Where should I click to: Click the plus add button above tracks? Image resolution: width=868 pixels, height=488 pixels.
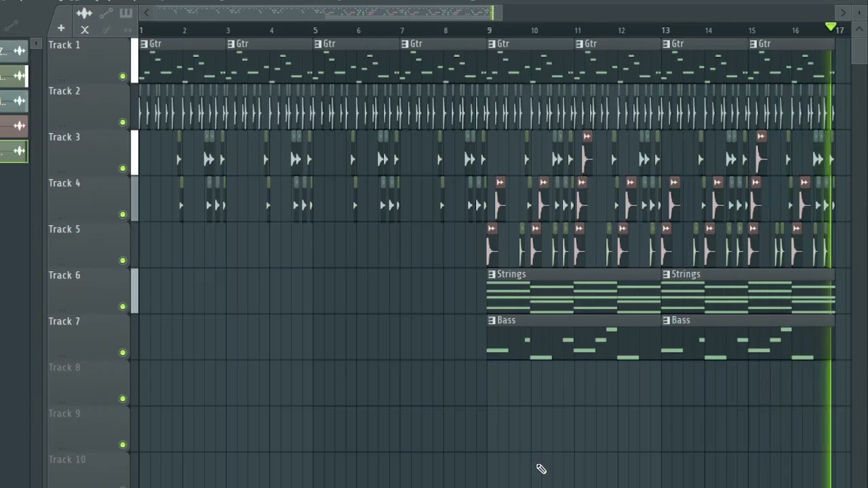pyautogui.click(x=61, y=28)
